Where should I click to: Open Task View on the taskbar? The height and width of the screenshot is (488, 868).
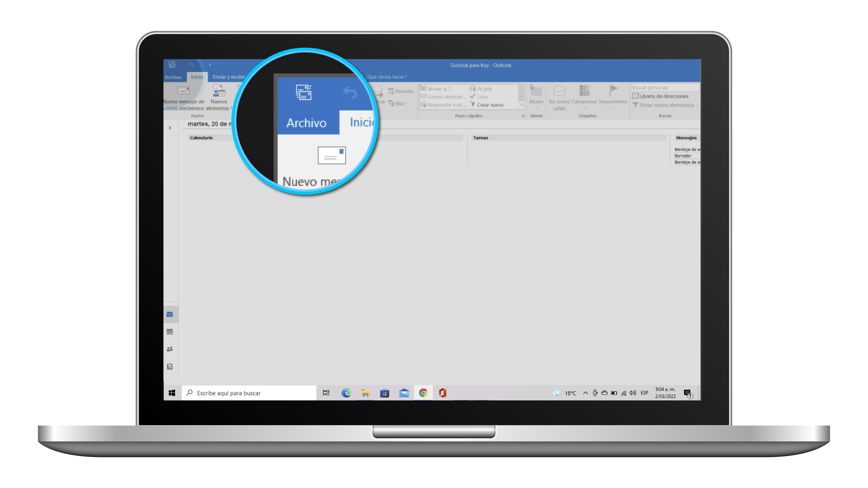click(326, 393)
